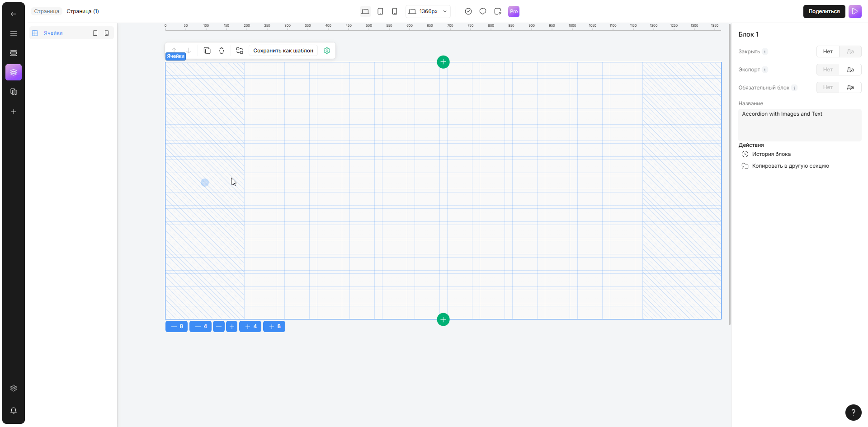Screen dimensions: 868x427
Task: Click the Поделиться button
Action: tap(824, 11)
